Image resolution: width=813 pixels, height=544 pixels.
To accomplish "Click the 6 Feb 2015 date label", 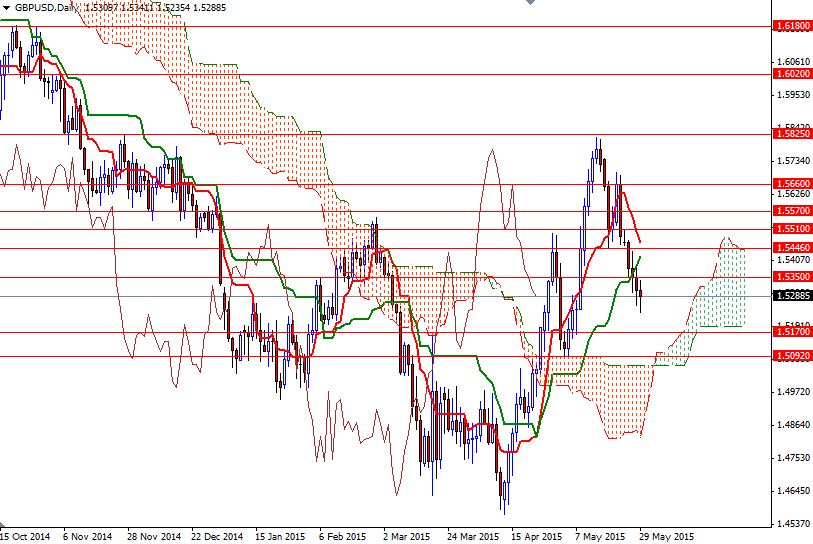I will pyautogui.click(x=342, y=537).
